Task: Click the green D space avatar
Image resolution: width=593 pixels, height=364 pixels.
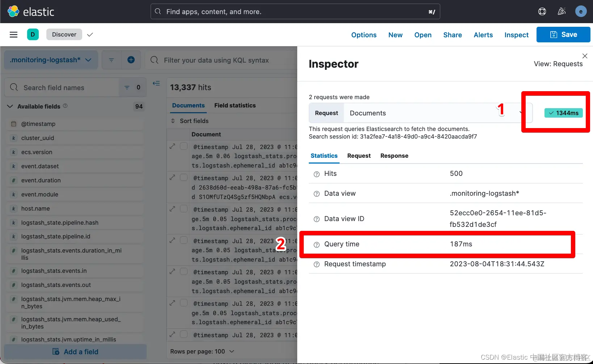Action: point(33,34)
